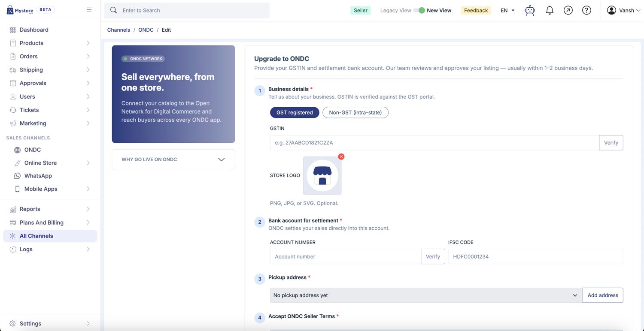Select GST registered option
This screenshot has width=644, height=331.
click(295, 112)
